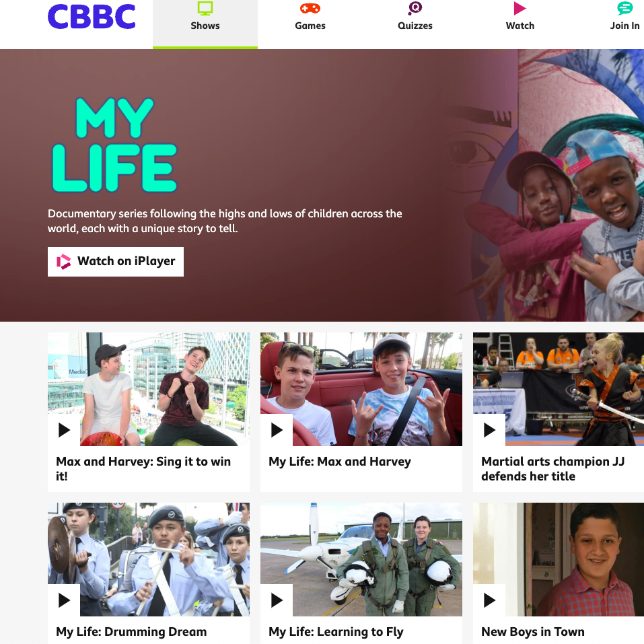Play the My Life: Learning to Fly video

pos(277,600)
